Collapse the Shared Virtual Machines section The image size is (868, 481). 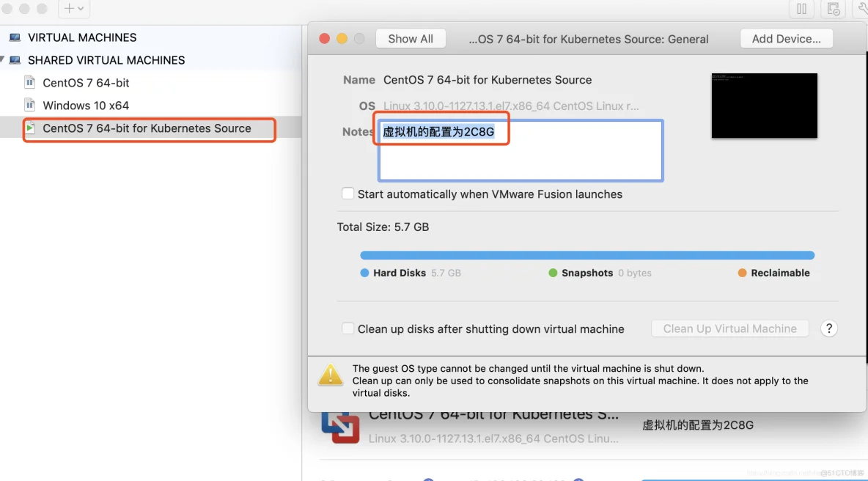(x=3, y=60)
